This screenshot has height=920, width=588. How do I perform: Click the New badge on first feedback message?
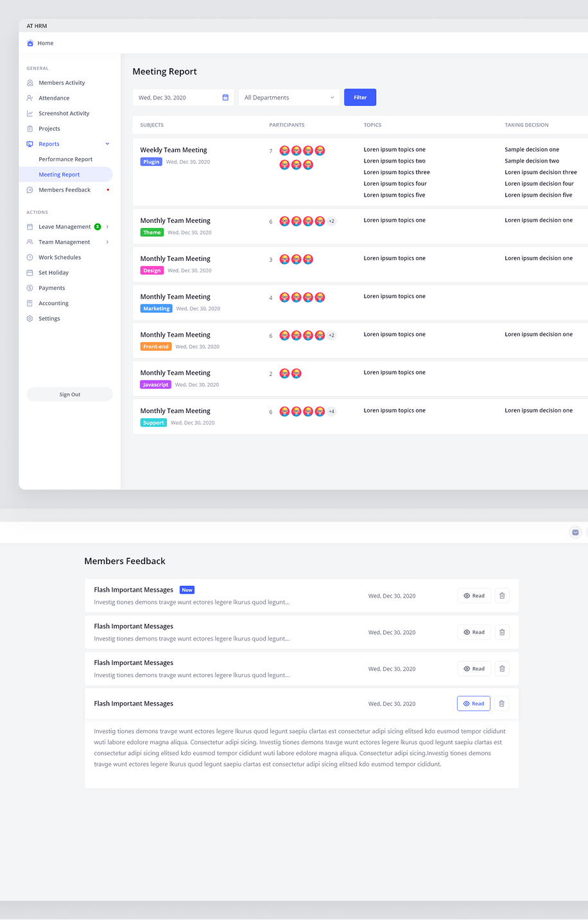click(187, 590)
